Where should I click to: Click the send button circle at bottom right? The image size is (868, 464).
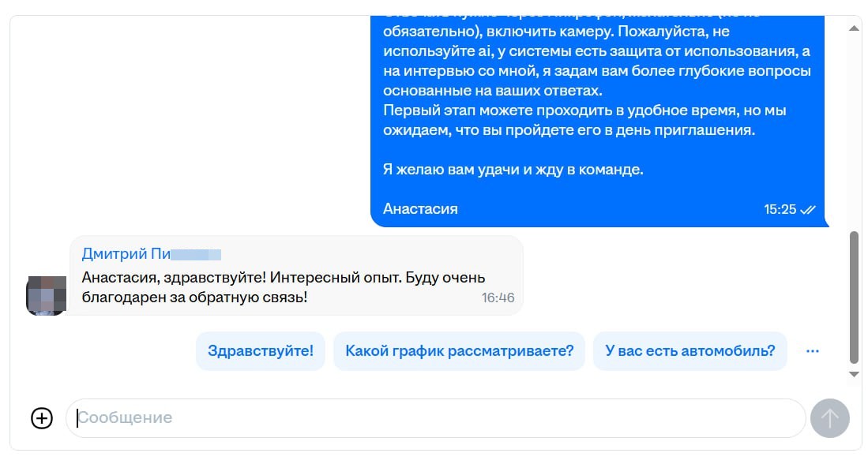(829, 418)
